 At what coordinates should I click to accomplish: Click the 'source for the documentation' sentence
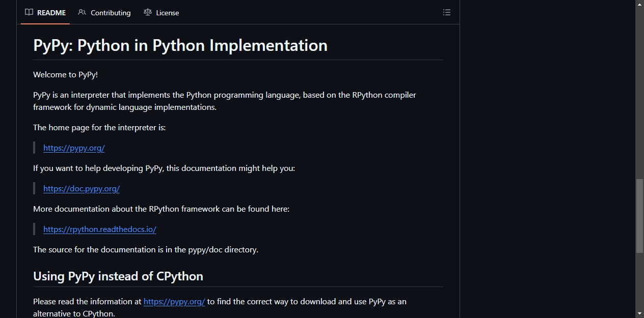tap(146, 250)
